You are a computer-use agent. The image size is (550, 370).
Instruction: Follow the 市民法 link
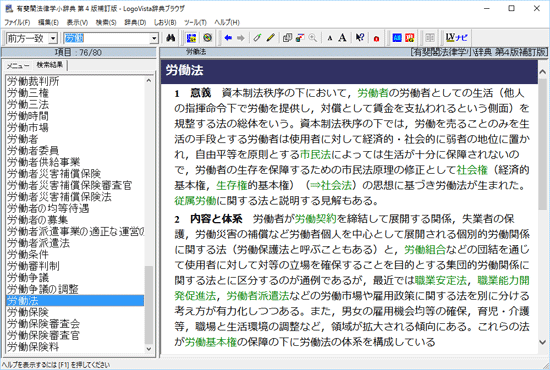point(315,154)
